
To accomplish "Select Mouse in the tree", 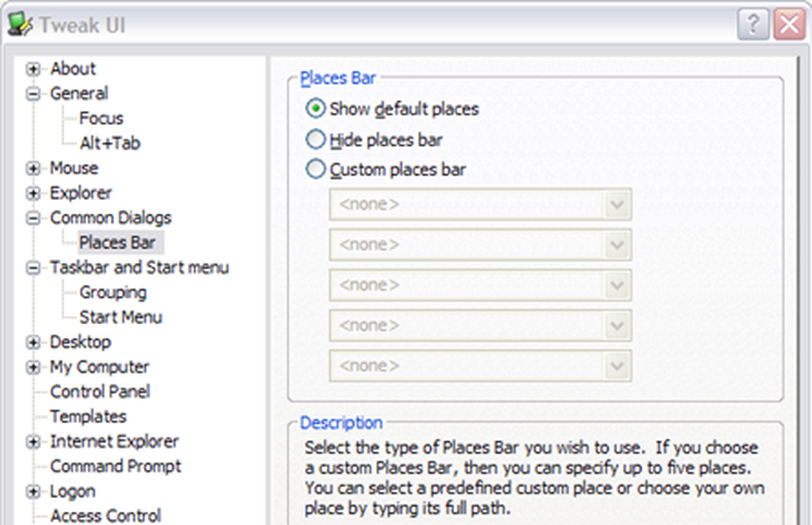I will (x=74, y=168).
